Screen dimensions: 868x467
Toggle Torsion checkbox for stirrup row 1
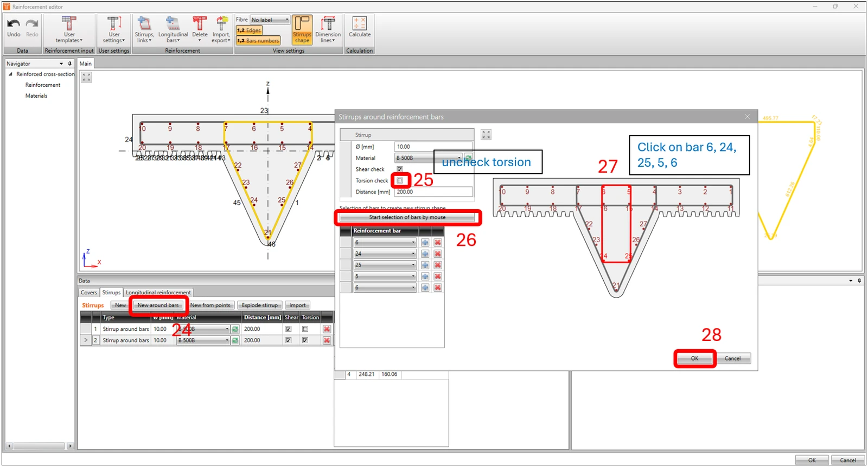click(305, 329)
